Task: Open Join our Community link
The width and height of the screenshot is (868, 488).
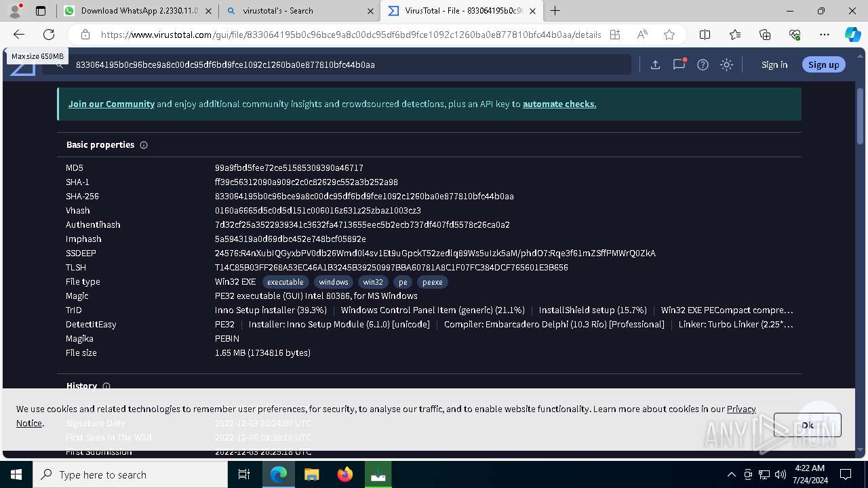Action: 111,104
